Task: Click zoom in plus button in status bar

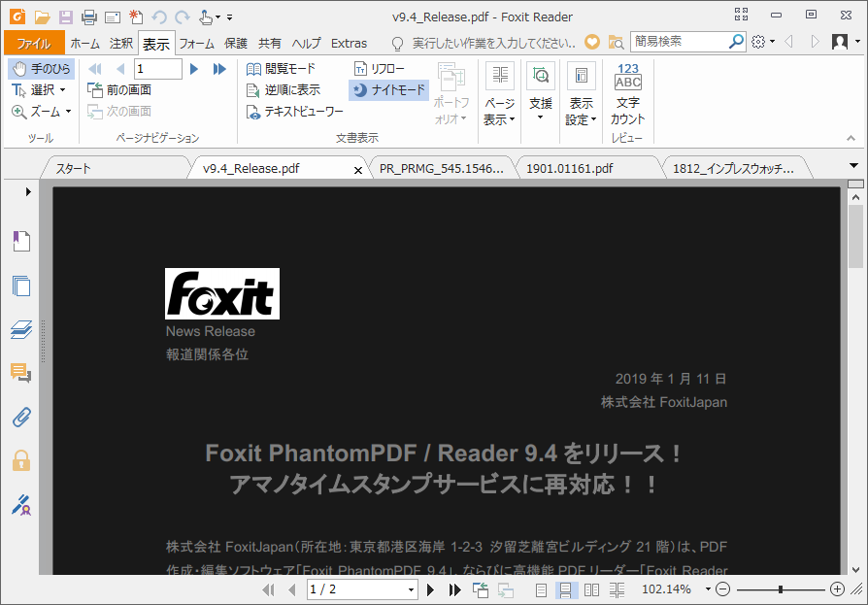Action: coord(837,589)
